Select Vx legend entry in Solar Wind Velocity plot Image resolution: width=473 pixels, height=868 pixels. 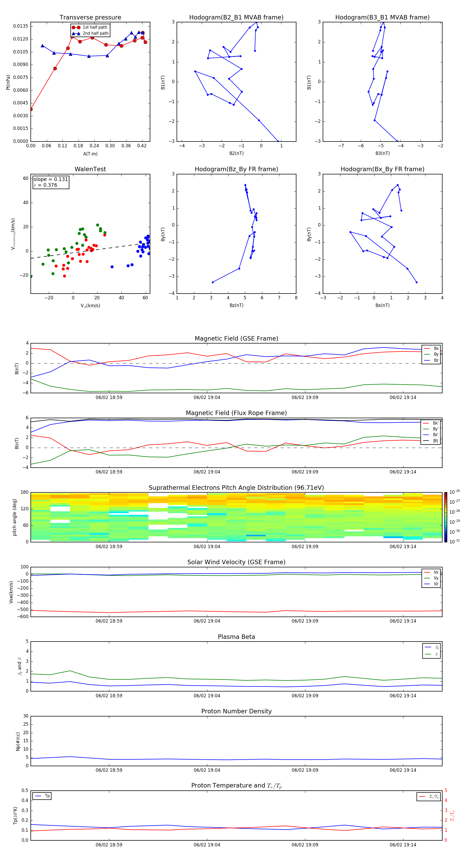click(431, 572)
